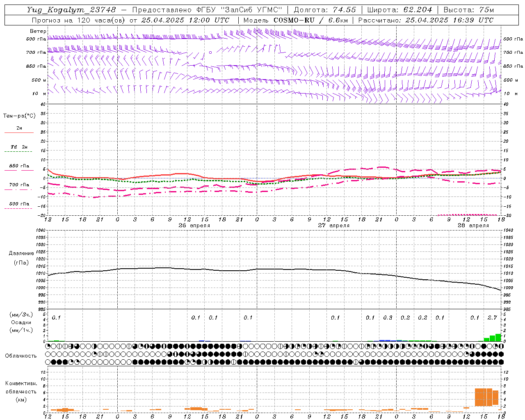
Task: Click the (мм/3ч.) precipitation unit label
Action: coord(21,315)
